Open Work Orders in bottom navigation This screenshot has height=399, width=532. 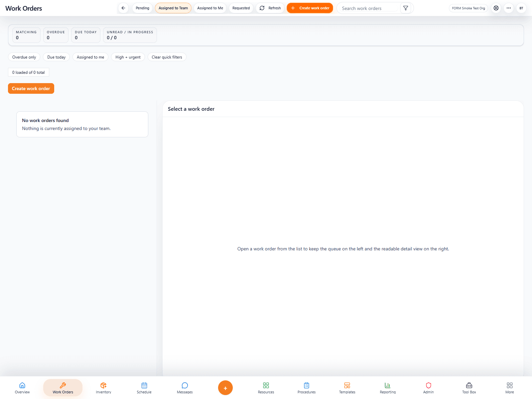click(x=63, y=388)
